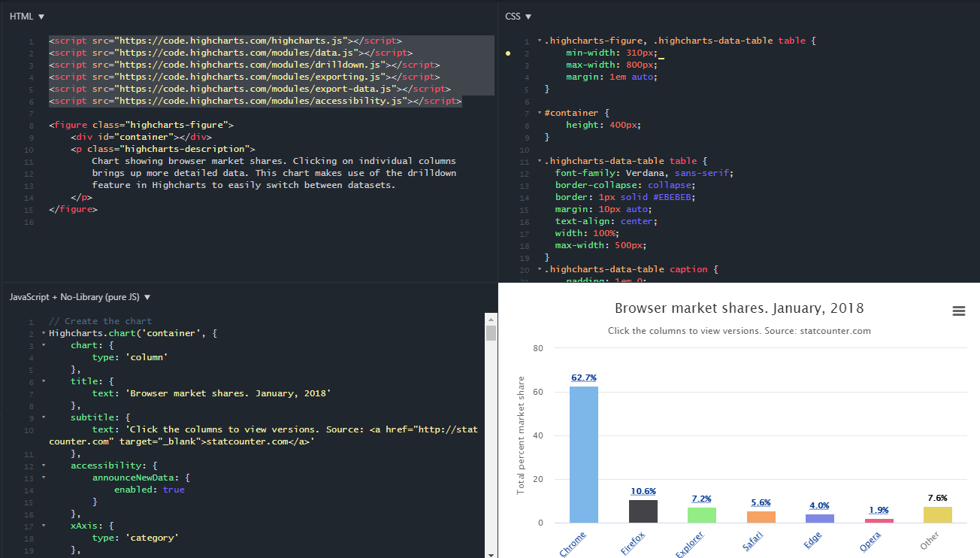Click the modules/exporting.js script line
Viewport: 980px width, 558px height.
[244, 77]
